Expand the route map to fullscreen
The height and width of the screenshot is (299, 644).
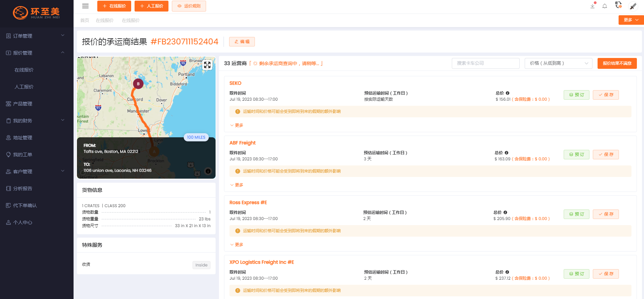(x=207, y=65)
